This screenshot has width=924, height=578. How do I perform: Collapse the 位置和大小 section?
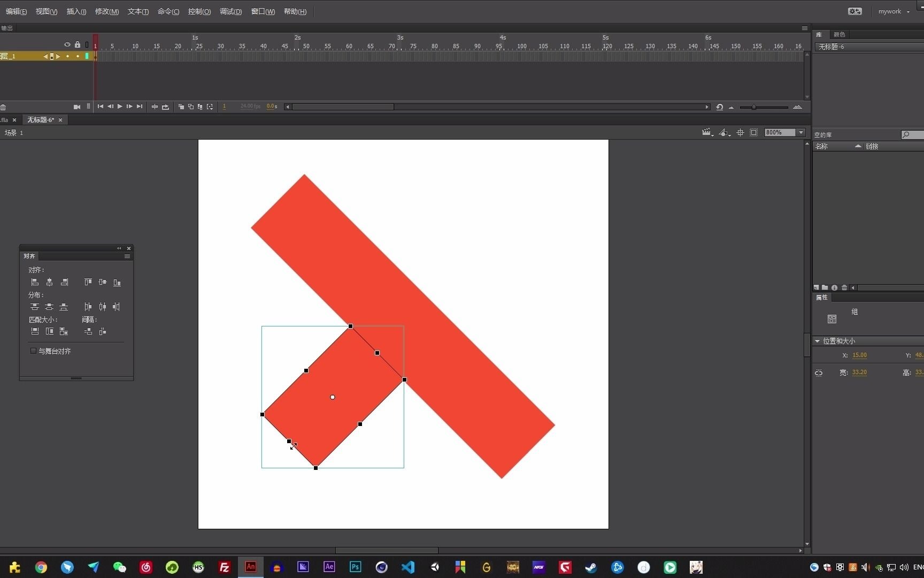817,341
